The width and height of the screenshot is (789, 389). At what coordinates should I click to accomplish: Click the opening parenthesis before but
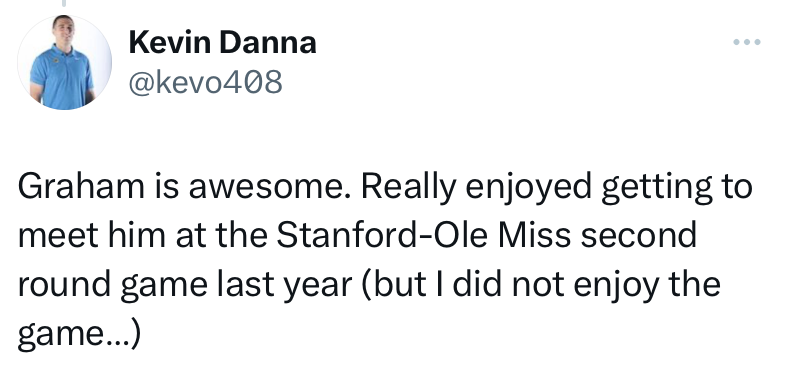pyautogui.click(x=366, y=285)
